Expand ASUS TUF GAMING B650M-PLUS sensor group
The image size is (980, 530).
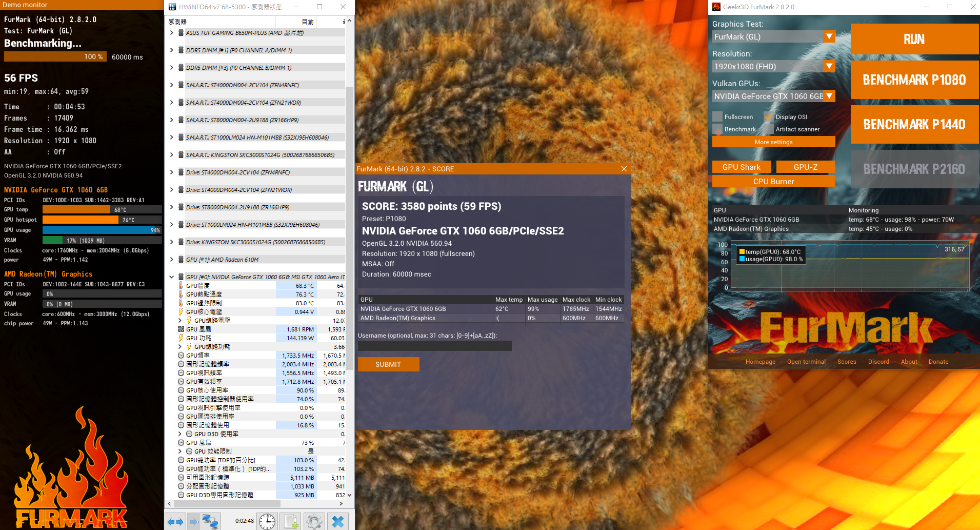(171, 33)
